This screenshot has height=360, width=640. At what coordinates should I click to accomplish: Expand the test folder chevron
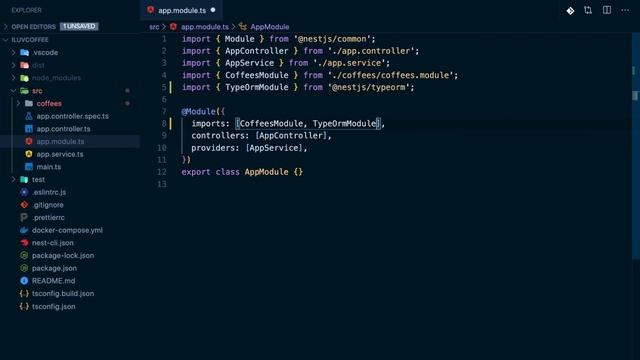(13, 179)
